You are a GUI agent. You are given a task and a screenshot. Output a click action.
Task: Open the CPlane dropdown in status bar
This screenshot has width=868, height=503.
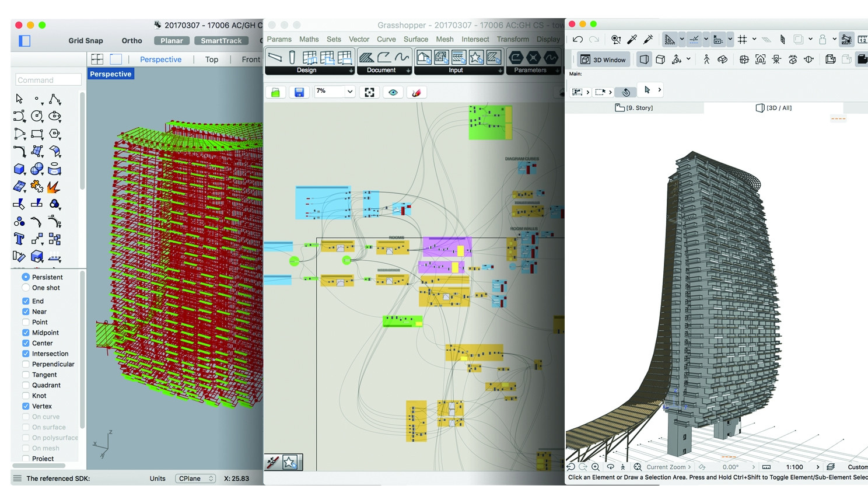tap(195, 478)
